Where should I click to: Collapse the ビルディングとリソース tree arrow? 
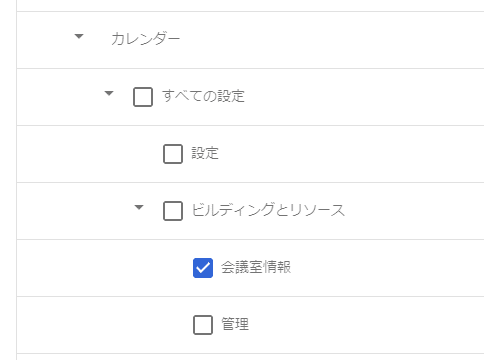click(139, 207)
